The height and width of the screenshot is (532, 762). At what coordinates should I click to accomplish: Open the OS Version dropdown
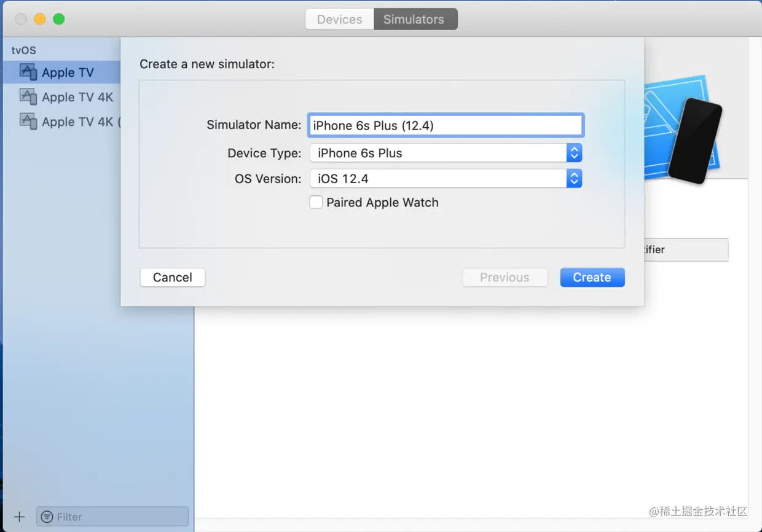click(446, 179)
